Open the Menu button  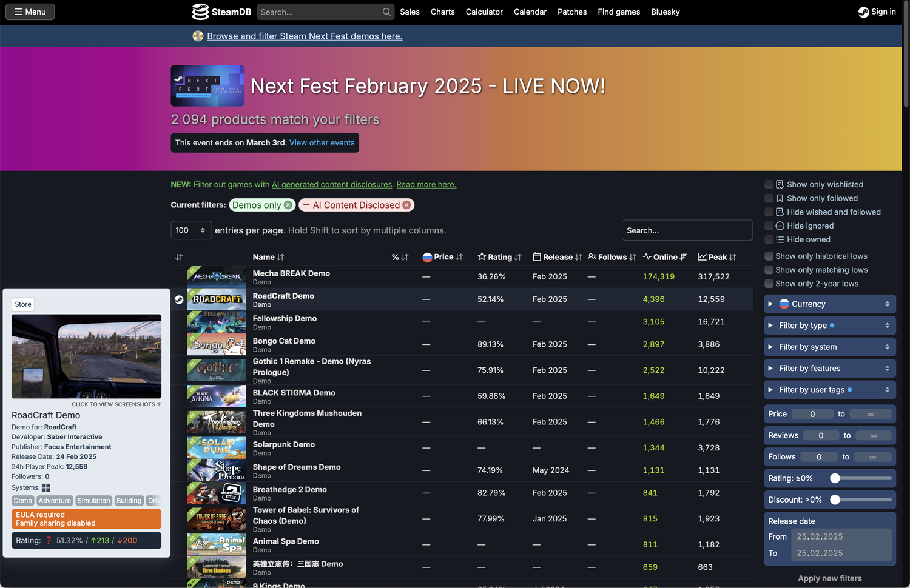coord(30,12)
